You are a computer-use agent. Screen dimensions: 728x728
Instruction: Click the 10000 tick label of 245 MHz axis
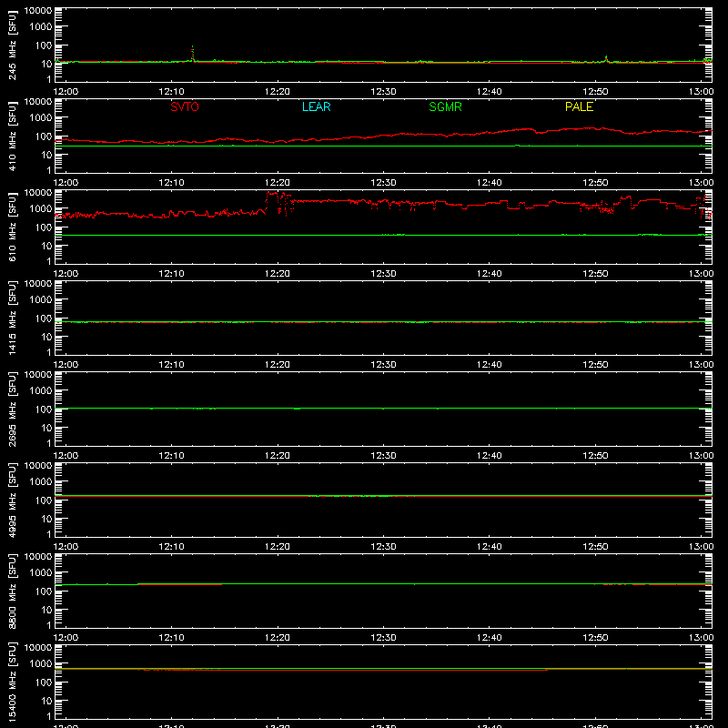(x=38, y=10)
